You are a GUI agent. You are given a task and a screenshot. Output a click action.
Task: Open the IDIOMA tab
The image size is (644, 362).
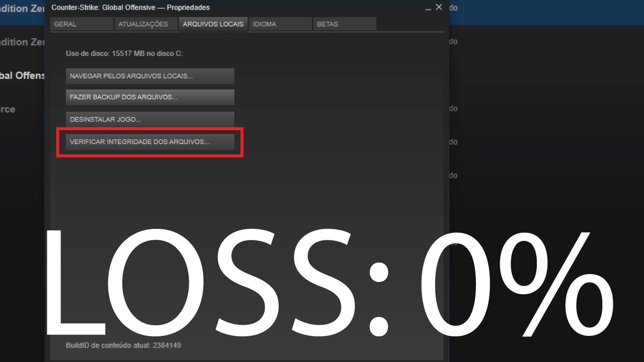(280, 24)
